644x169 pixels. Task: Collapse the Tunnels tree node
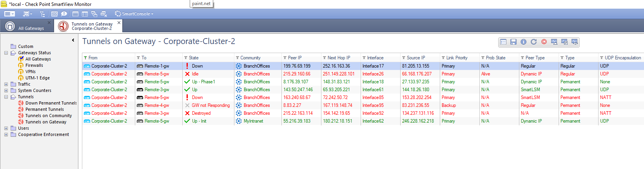pyautogui.click(x=6, y=97)
